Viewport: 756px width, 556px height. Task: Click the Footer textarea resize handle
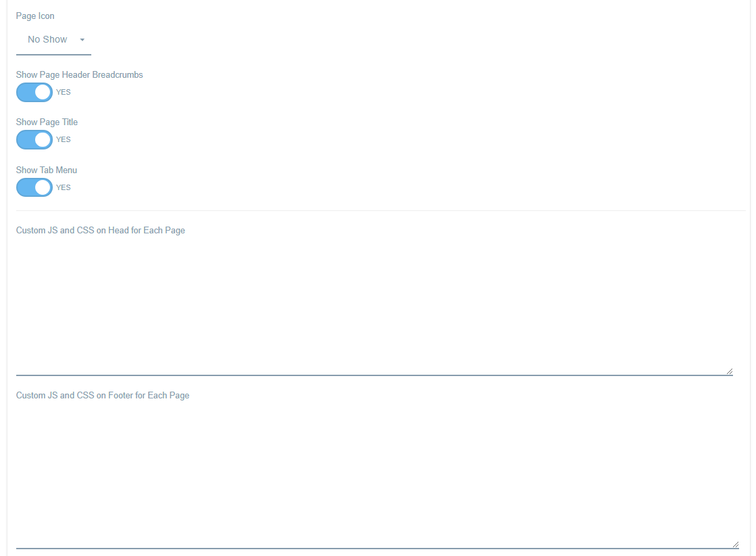[x=735, y=545]
